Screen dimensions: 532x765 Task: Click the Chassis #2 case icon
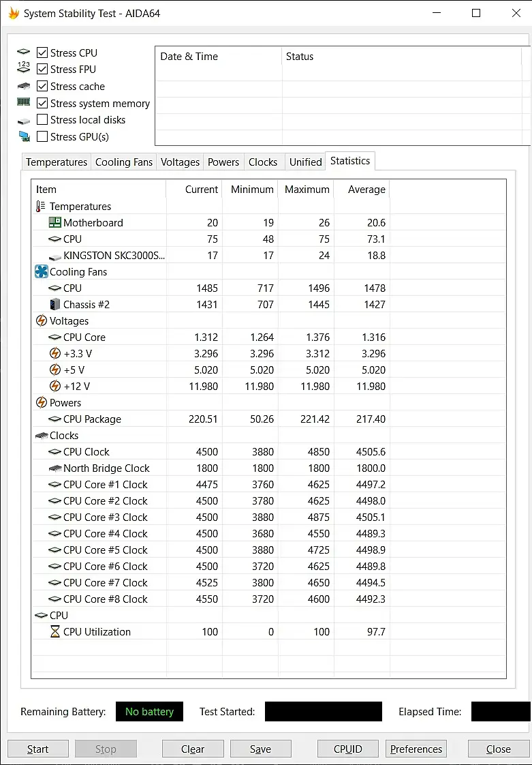(54, 305)
